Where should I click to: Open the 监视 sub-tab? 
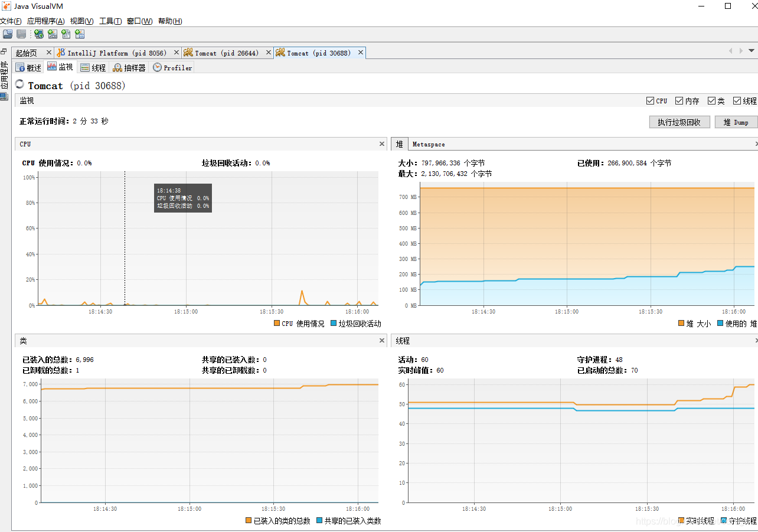[x=60, y=67]
